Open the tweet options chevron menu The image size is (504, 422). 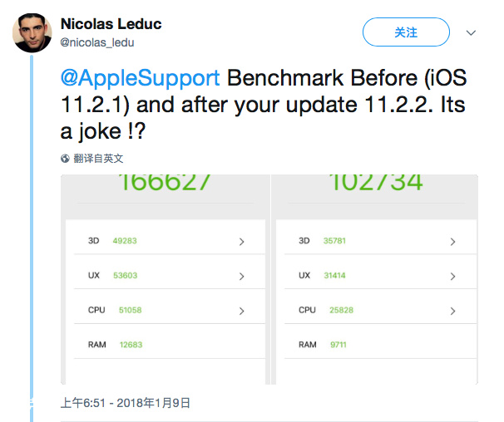471,33
